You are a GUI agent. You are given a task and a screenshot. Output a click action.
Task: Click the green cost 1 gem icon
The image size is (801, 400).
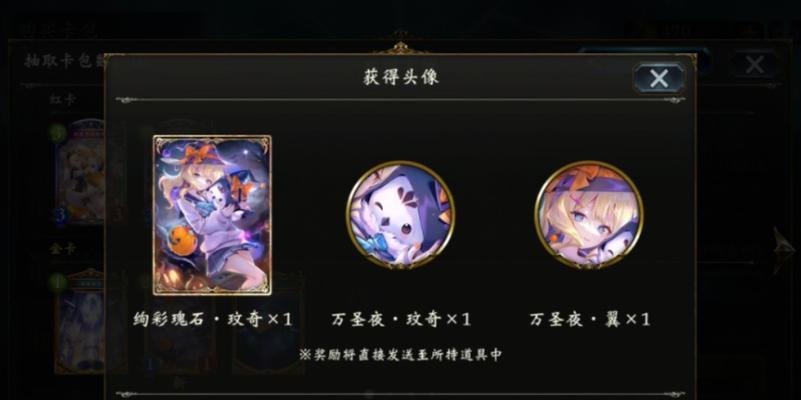pos(58,282)
